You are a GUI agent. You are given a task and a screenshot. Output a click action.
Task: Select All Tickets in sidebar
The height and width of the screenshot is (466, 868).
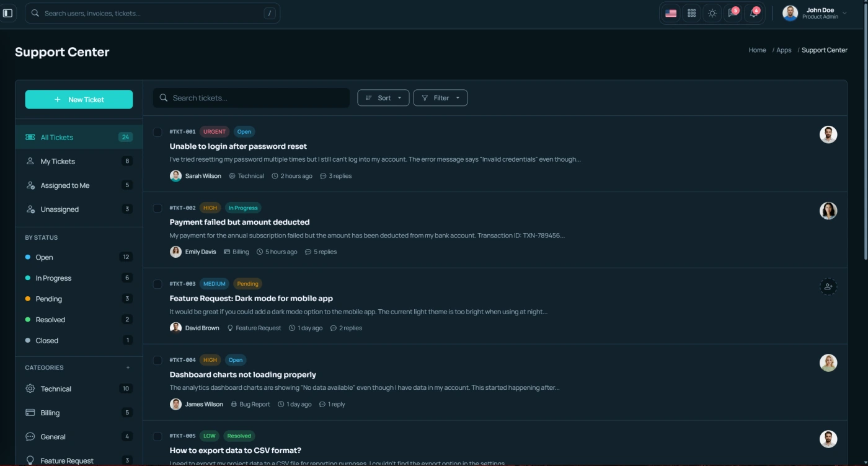[x=79, y=137]
